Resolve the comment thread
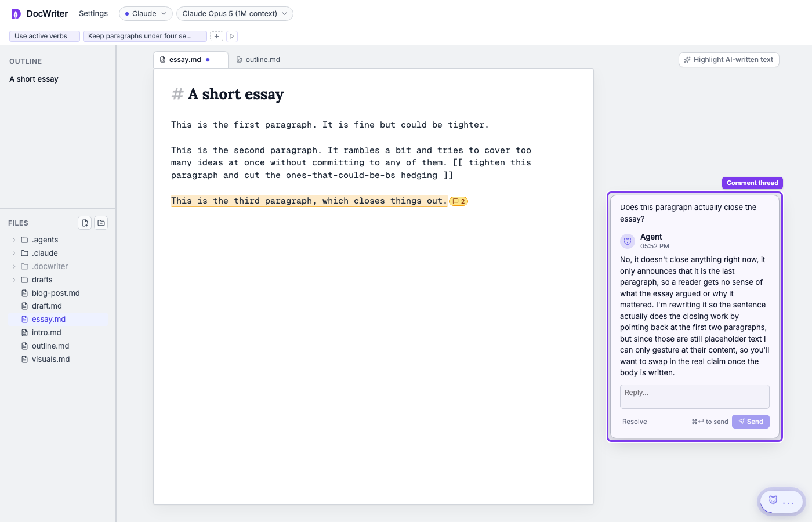 point(635,422)
